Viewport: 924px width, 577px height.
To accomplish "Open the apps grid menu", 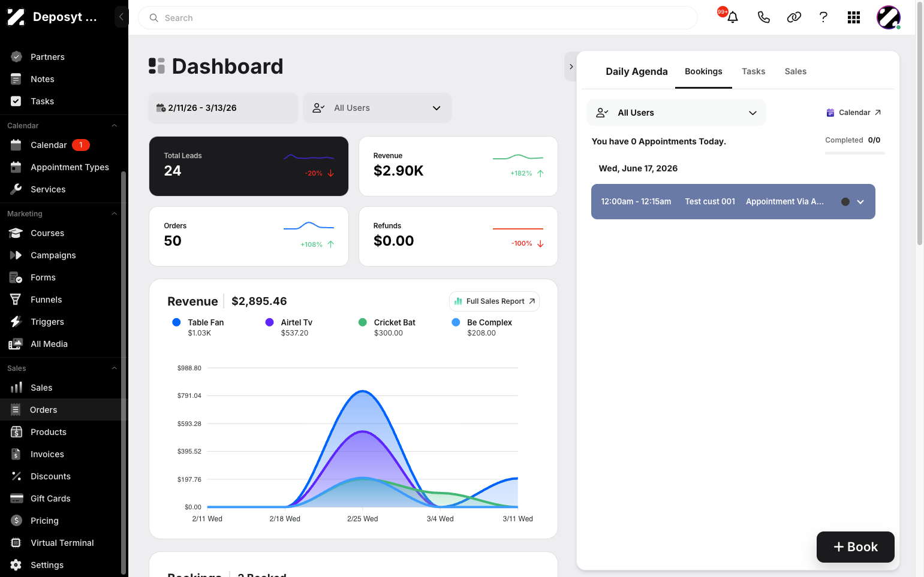I will 854,17.
